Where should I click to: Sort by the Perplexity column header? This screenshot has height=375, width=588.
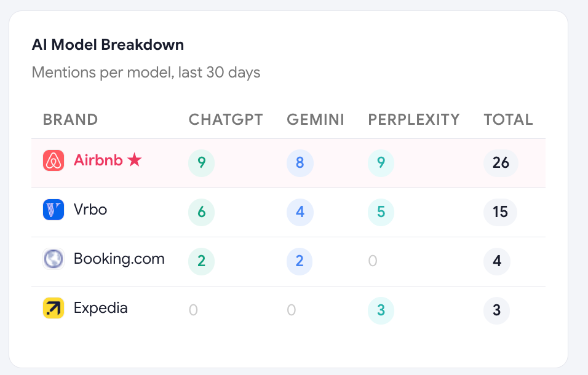click(x=413, y=120)
